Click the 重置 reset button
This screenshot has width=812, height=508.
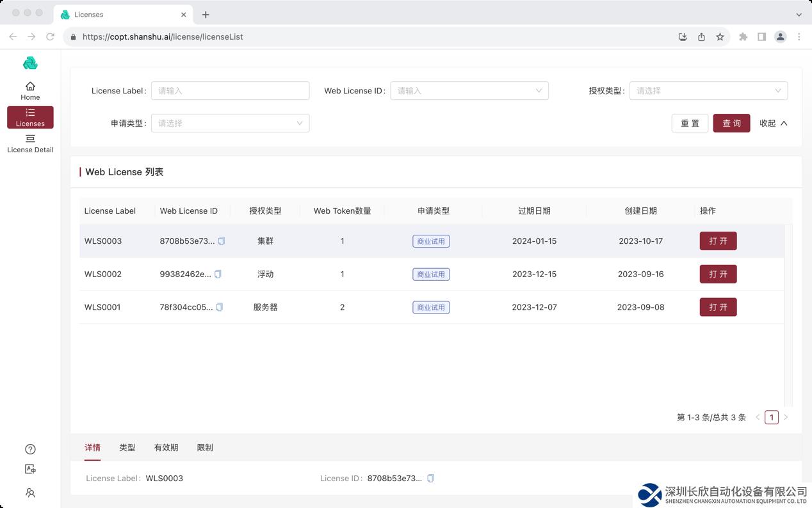coord(690,123)
